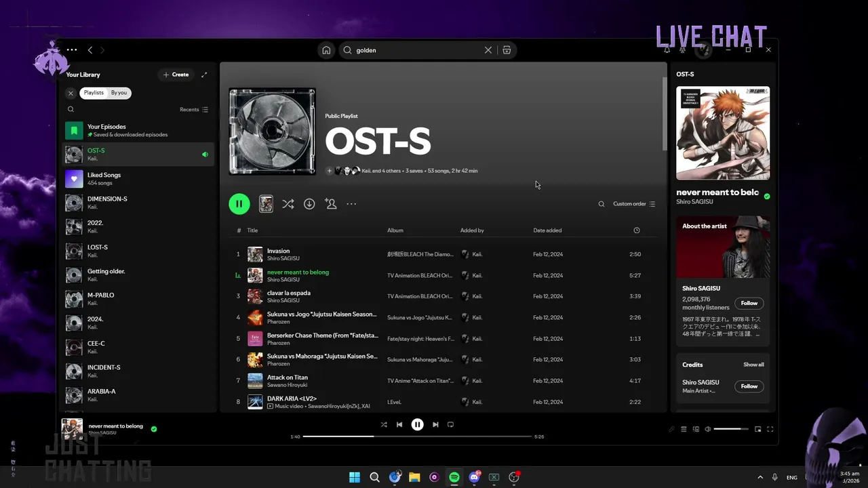Open the ARABIA-A playlist
The image size is (868, 488).
click(x=139, y=395)
